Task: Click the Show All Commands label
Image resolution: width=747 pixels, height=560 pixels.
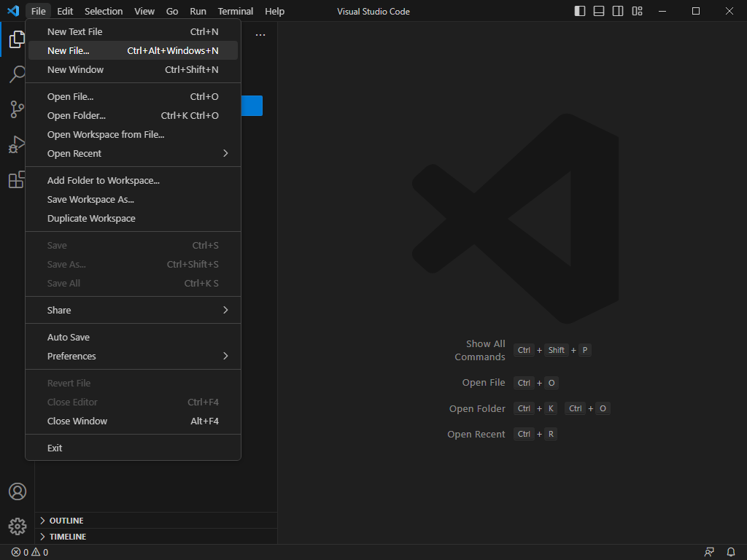Action: point(480,351)
